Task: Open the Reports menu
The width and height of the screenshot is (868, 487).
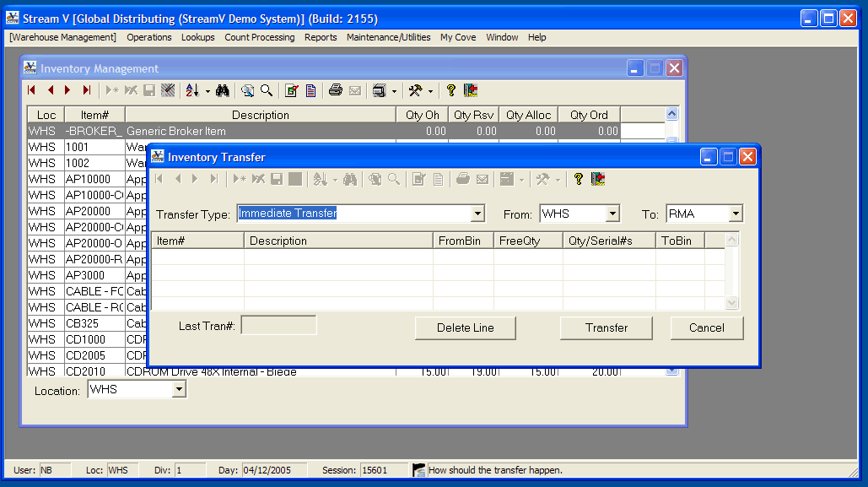Action: tap(321, 37)
